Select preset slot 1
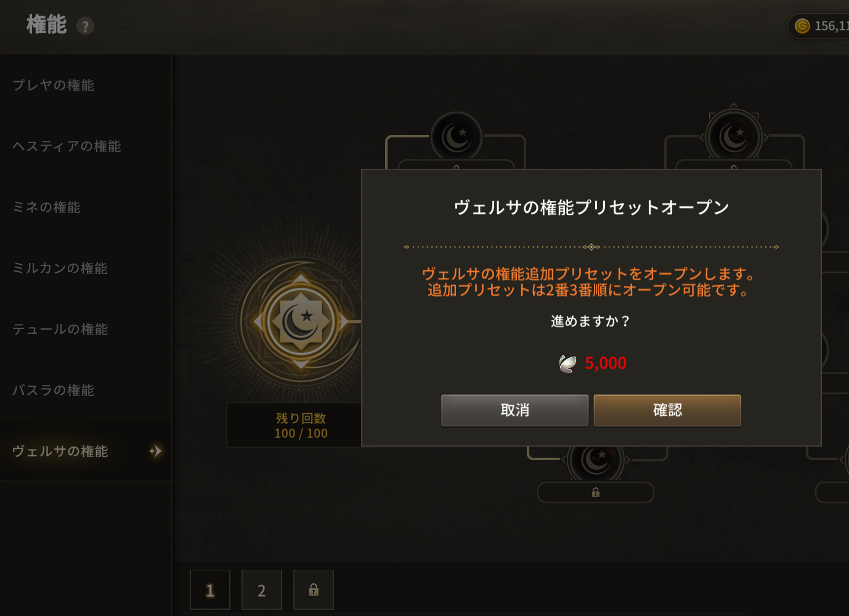 point(210,590)
